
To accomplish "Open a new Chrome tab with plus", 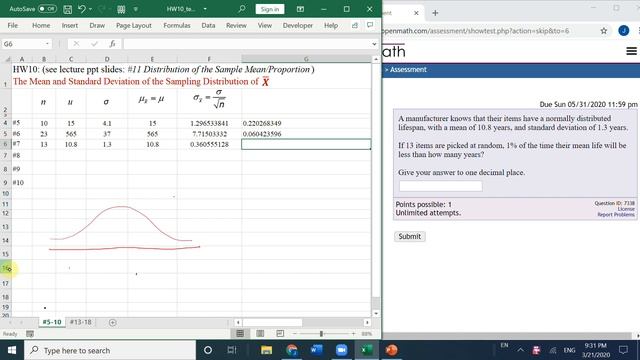I will point(435,13).
